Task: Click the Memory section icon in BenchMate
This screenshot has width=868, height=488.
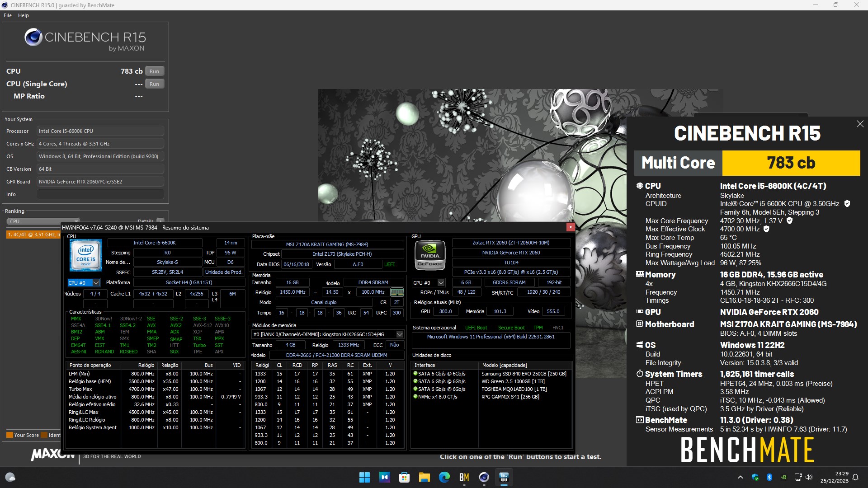Action: coord(640,274)
